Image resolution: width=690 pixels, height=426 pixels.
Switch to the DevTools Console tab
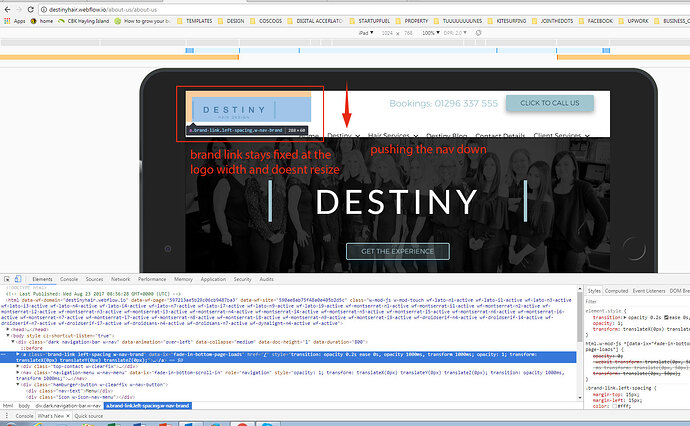point(69,279)
